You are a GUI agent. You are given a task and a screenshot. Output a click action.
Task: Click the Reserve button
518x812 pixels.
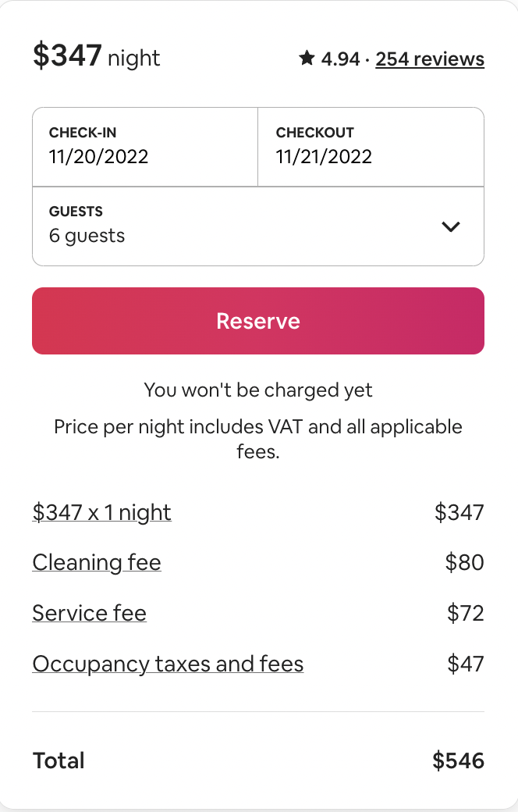tap(258, 321)
